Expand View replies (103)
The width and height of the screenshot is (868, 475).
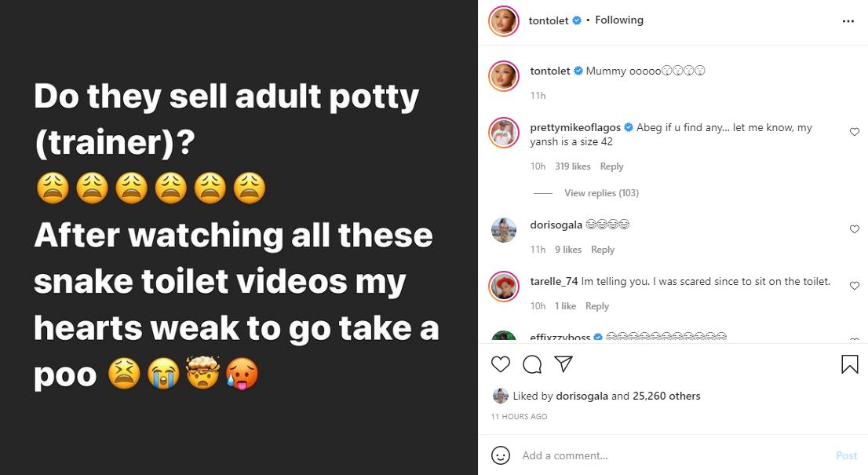[x=601, y=193]
